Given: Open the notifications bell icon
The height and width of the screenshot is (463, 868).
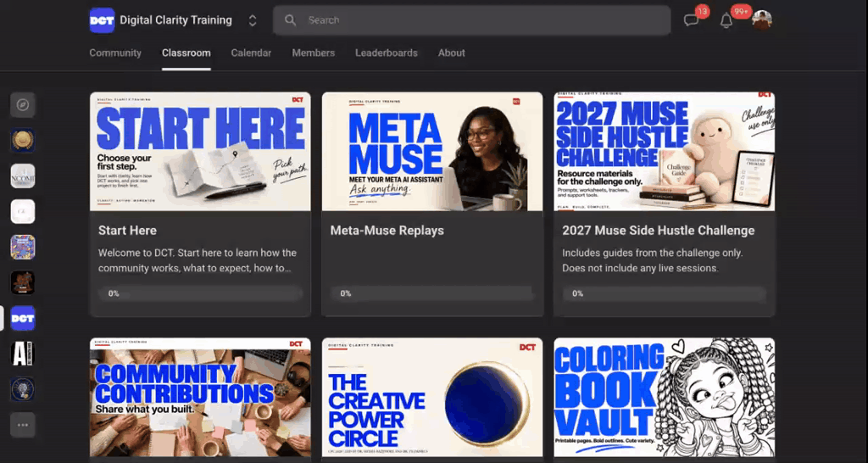Looking at the screenshot, I should (726, 21).
